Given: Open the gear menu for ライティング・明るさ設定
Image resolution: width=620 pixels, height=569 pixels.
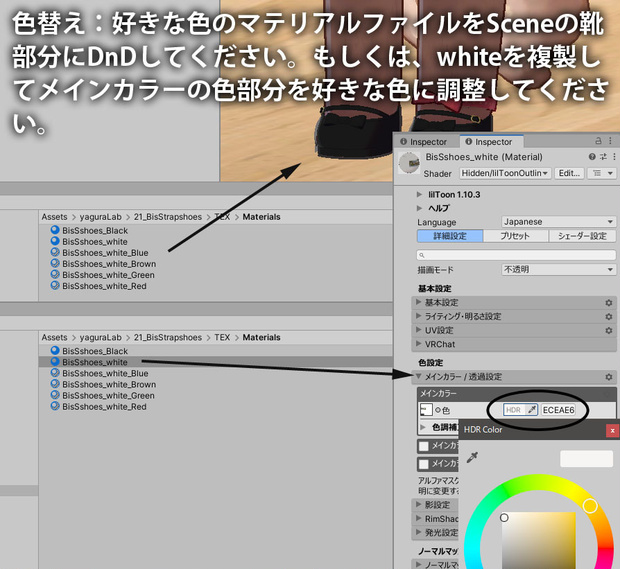Looking at the screenshot, I should (609, 316).
